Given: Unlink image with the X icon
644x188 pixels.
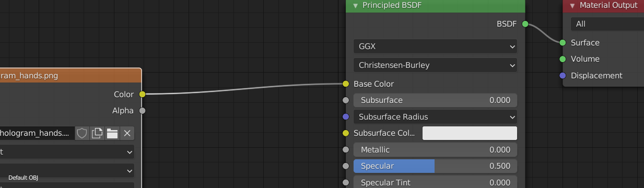Looking at the screenshot, I should [127, 133].
